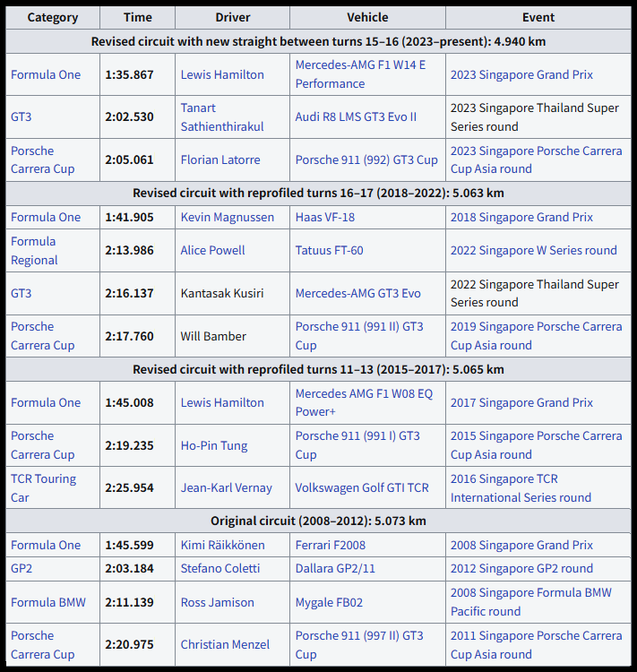Open 2019 Singapore Porsche Carrera Cup Asia round
This screenshot has width=637, height=672.
[536, 336]
